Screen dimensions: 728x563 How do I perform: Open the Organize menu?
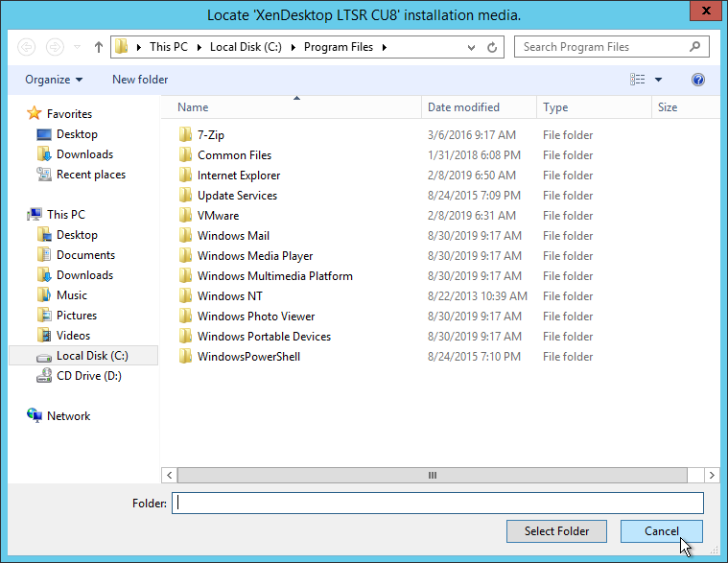pyautogui.click(x=54, y=80)
